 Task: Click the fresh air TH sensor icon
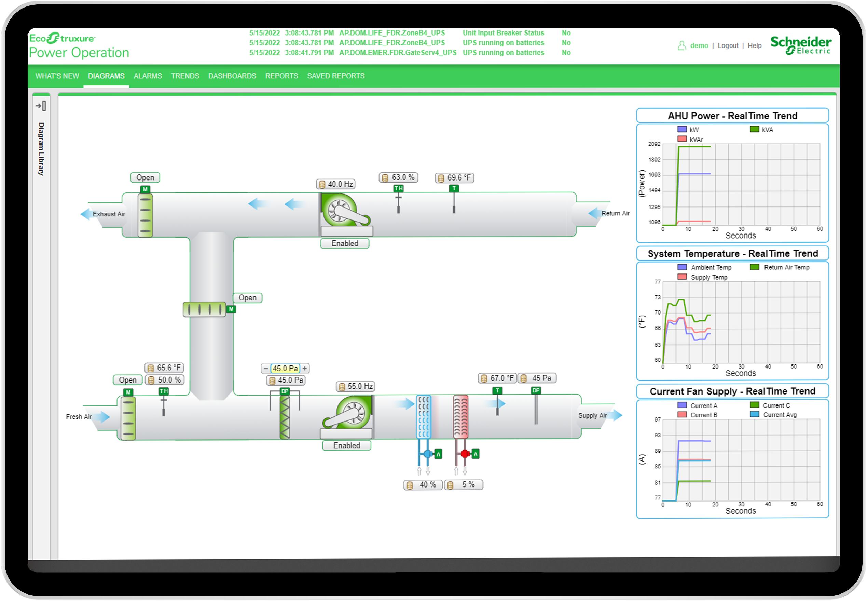(x=164, y=402)
